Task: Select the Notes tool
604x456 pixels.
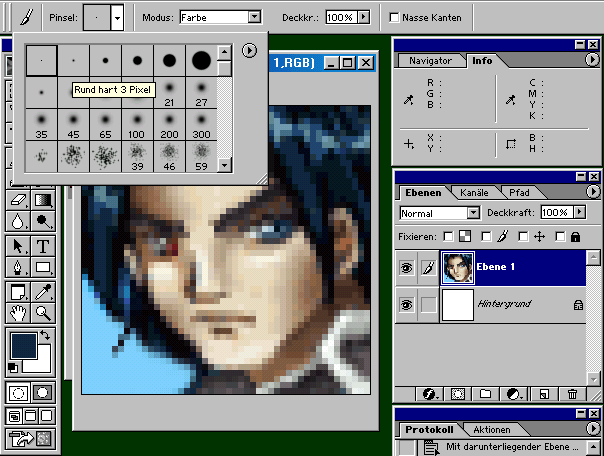Action: (x=18, y=292)
